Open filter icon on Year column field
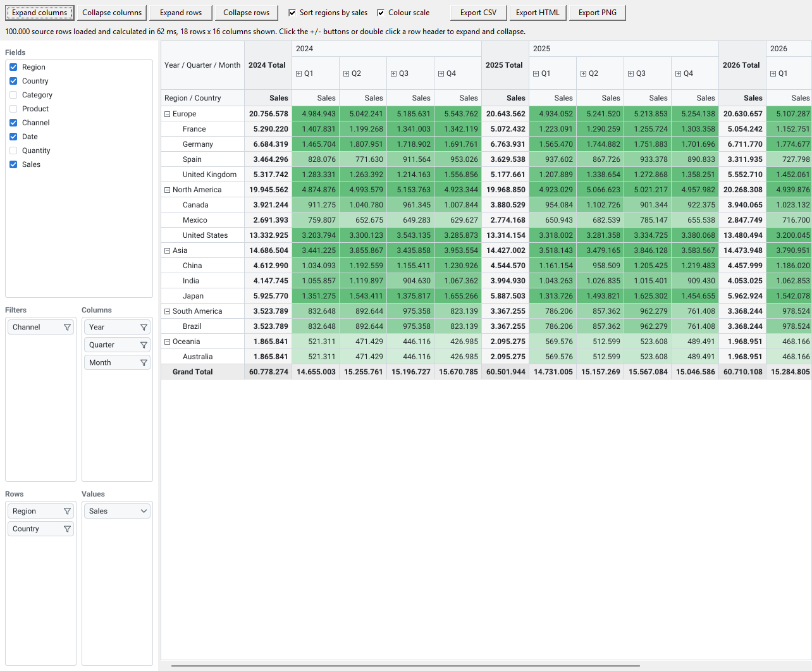812x671 pixels. pyautogui.click(x=144, y=327)
